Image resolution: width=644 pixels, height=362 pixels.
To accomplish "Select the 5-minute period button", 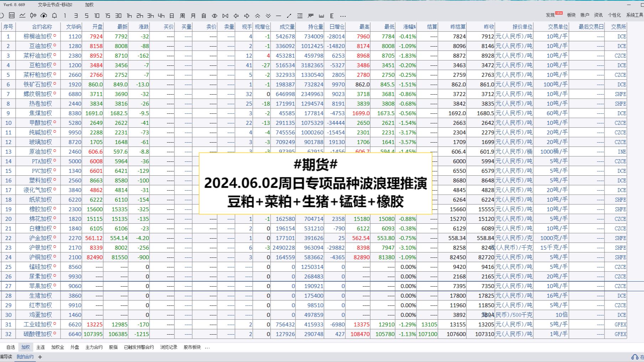I will 87,16.
